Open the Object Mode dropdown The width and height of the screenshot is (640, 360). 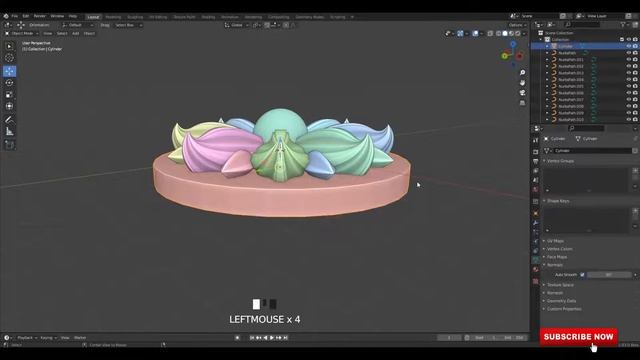22,33
